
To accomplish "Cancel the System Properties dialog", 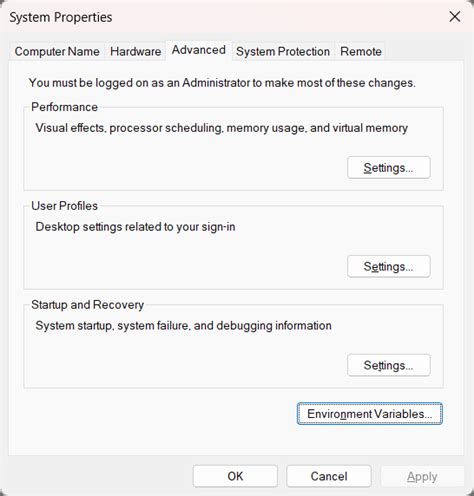I will tap(329, 476).
